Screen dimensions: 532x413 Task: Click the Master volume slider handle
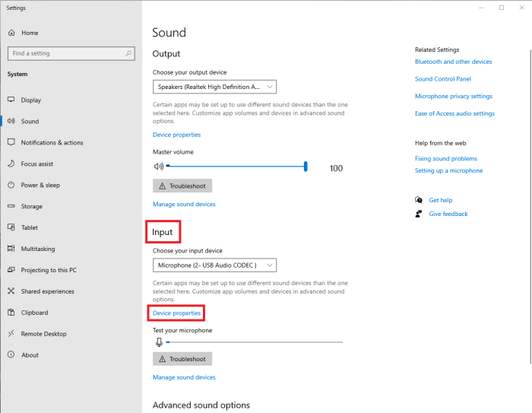[306, 167]
